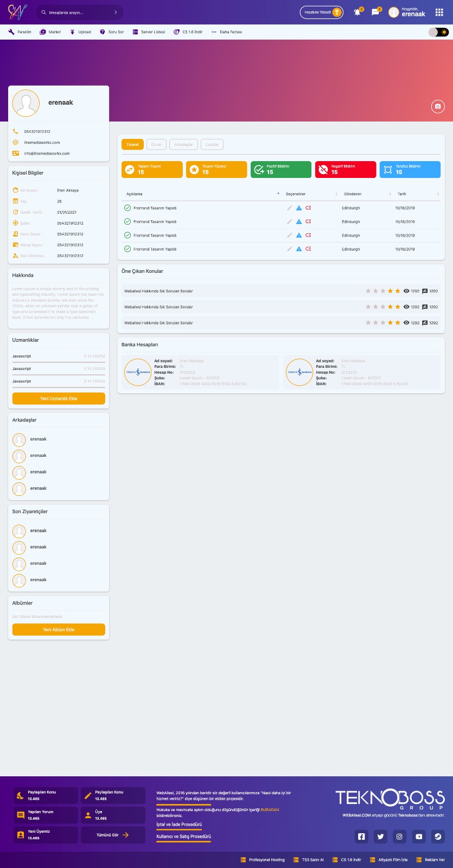Open Instagram icon in footer
Screen dimensions: 453x868
click(x=399, y=837)
